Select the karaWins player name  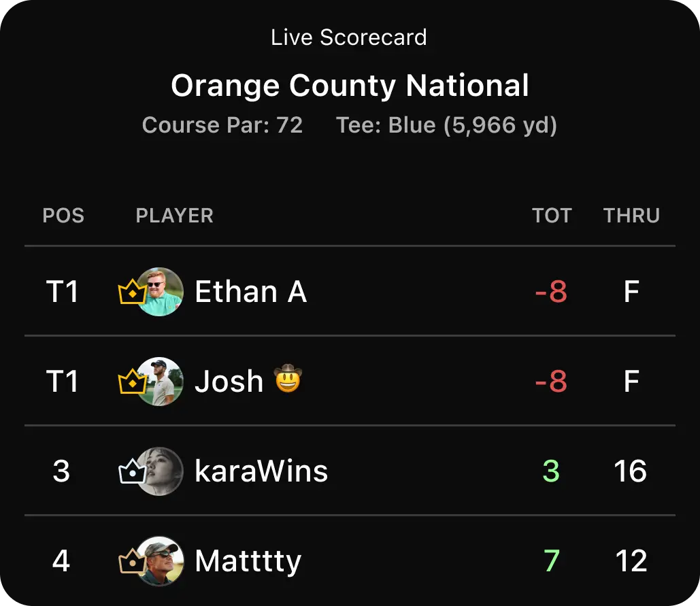coord(261,471)
